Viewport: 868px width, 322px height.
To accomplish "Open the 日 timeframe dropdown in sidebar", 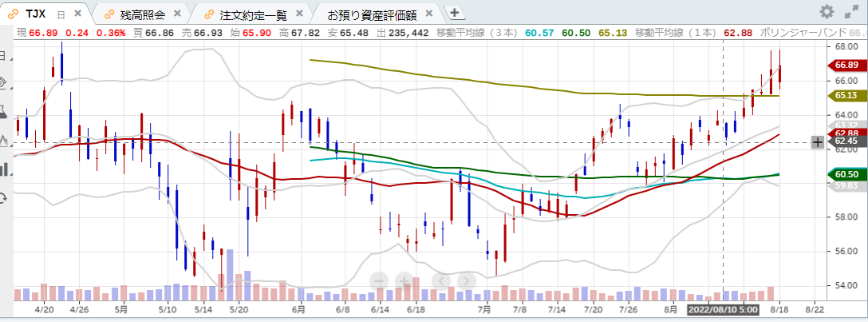I will point(3,54).
